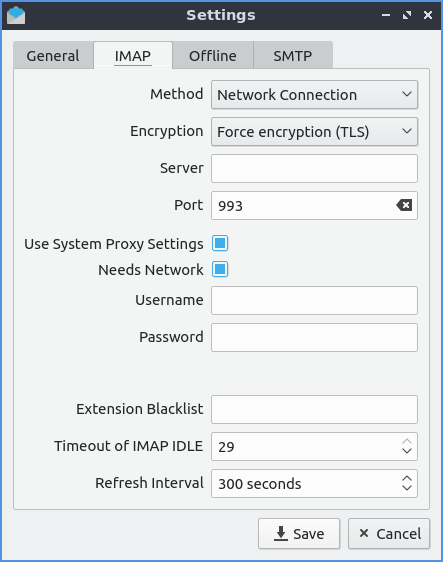Open the Method dropdown
443x562 pixels.
[x=314, y=95]
